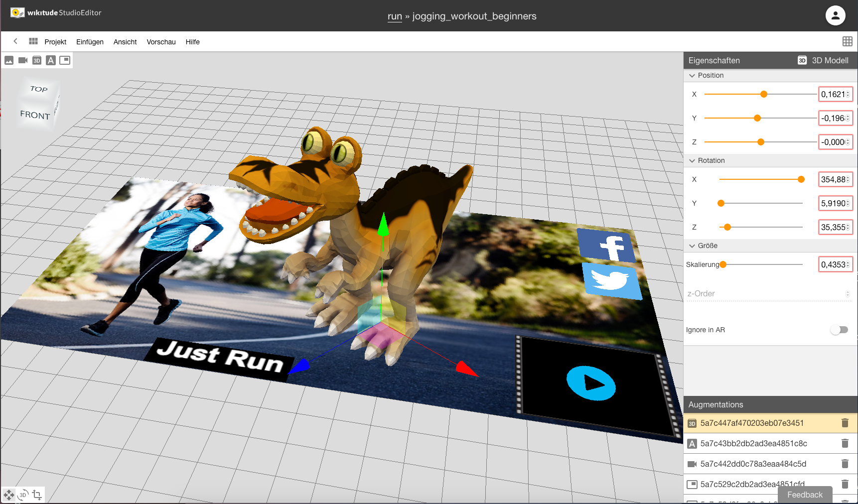
Task: Navigate back to the run project
Action: click(x=394, y=16)
